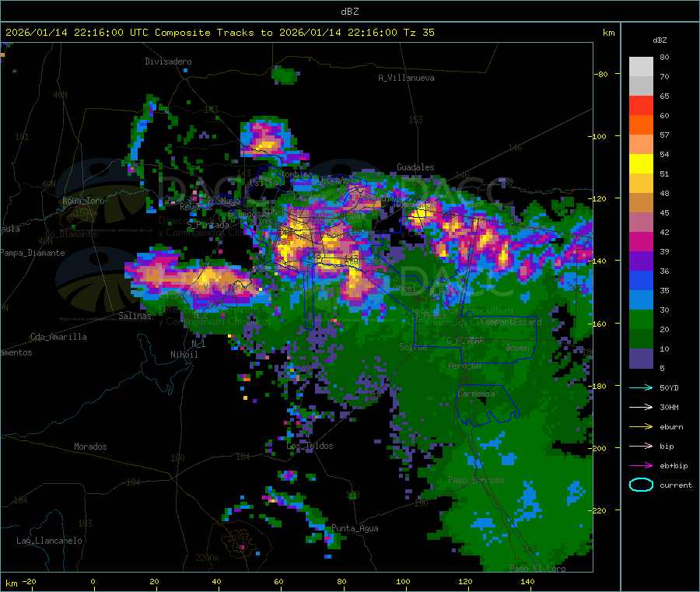The height and width of the screenshot is (592, 700).
Task: Click the Divisadero place label
Action: click(x=168, y=61)
